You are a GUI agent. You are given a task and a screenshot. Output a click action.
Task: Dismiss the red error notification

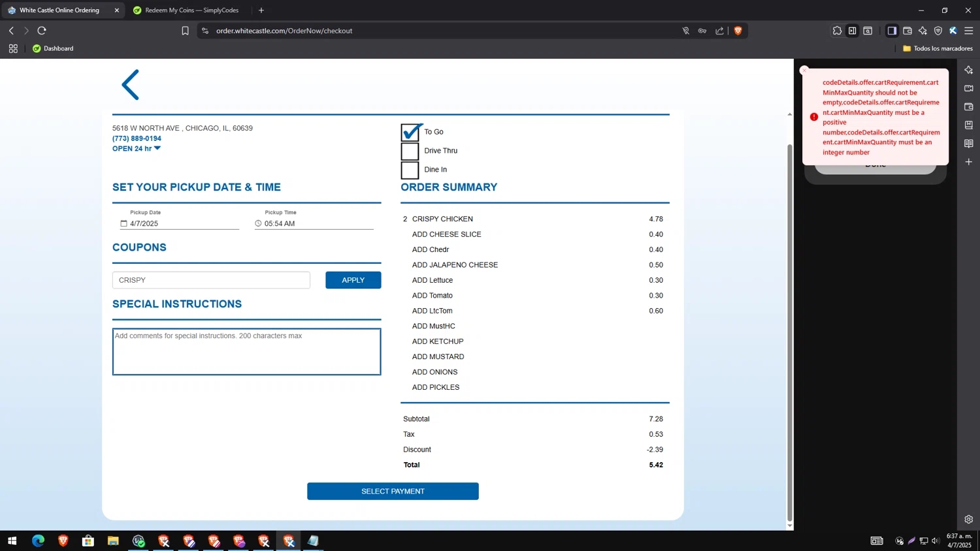804,70
